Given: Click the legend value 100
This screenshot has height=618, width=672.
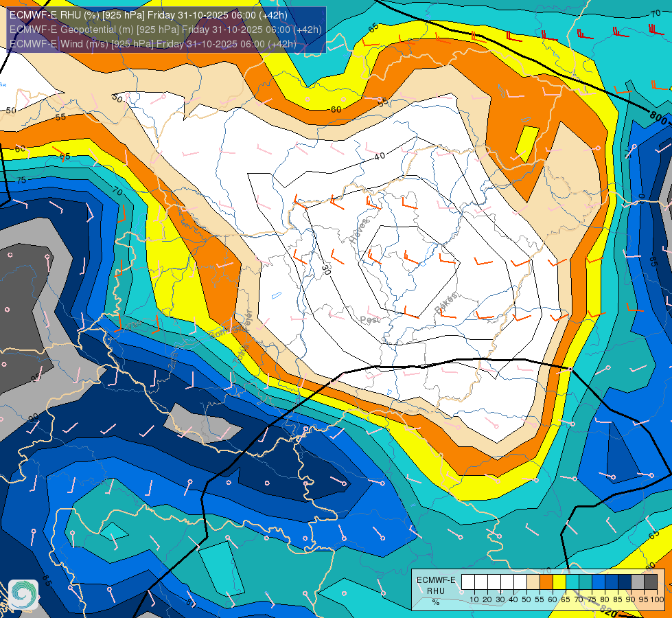Looking at the screenshot, I should click(x=657, y=599).
